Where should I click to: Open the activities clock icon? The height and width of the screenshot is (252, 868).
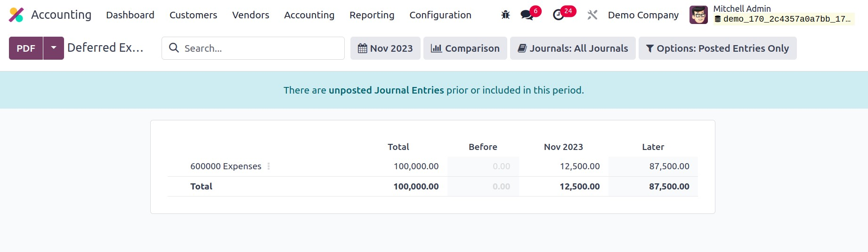coord(559,15)
